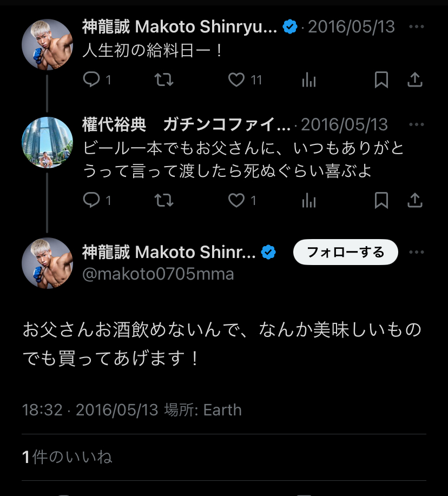Reply to 権代裕典's tweet

click(91, 200)
